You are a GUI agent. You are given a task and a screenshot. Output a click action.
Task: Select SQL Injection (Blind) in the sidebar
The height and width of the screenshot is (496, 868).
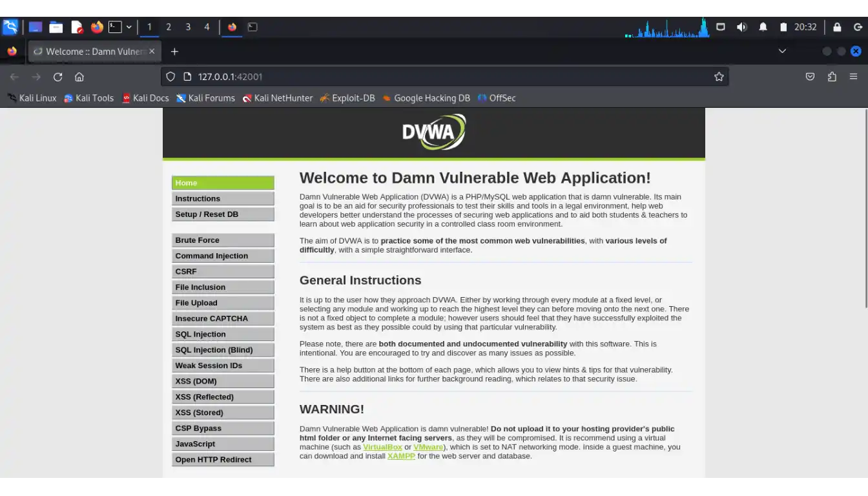[x=223, y=350]
